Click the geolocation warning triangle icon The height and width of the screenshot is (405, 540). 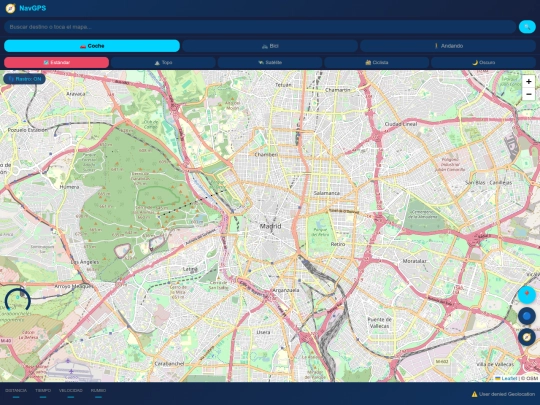(474, 394)
